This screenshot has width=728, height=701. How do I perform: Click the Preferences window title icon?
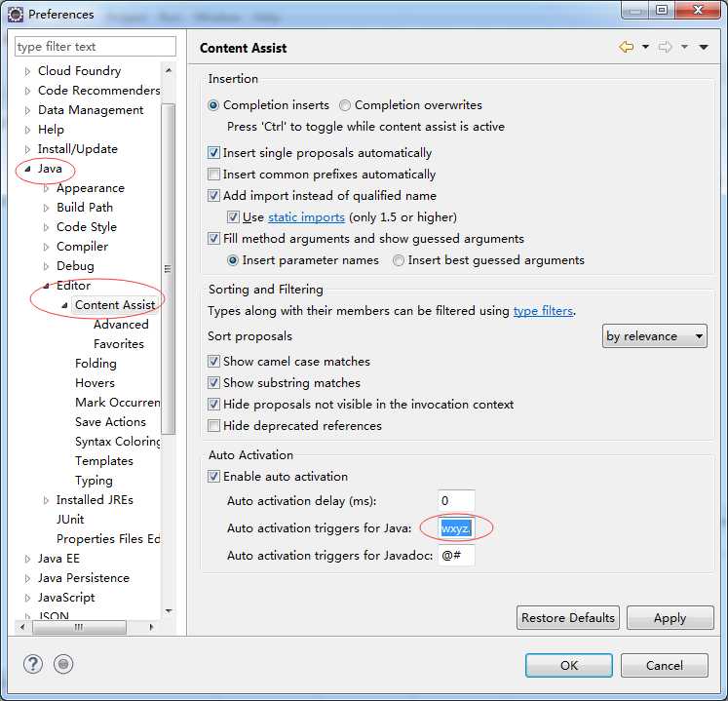click(15, 15)
